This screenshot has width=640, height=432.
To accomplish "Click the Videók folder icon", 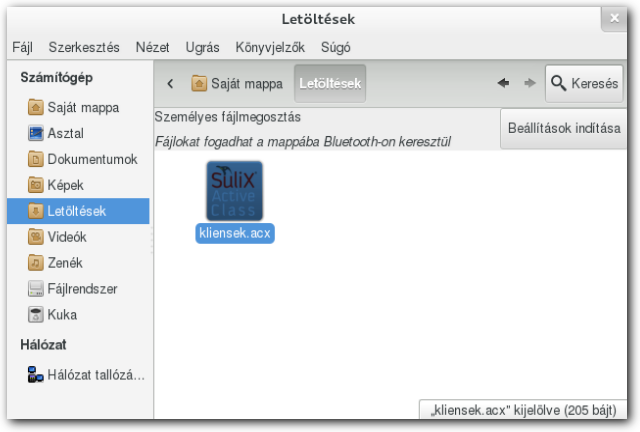I will (x=36, y=237).
